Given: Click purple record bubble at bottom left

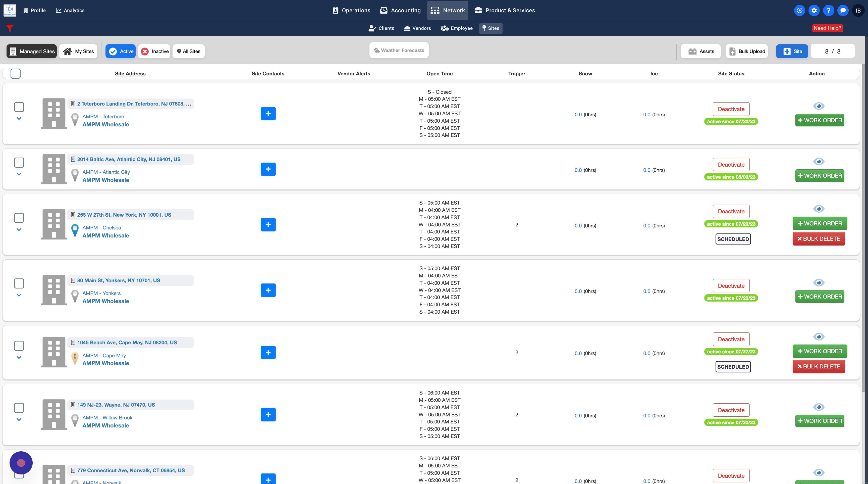Looking at the screenshot, I should (21, 463).
